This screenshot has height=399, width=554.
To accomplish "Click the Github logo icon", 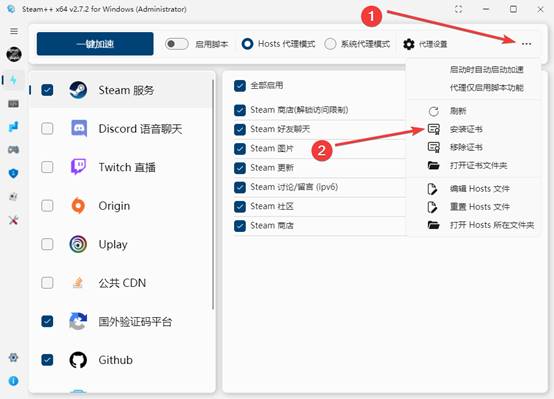I will [x=78, y=360].
